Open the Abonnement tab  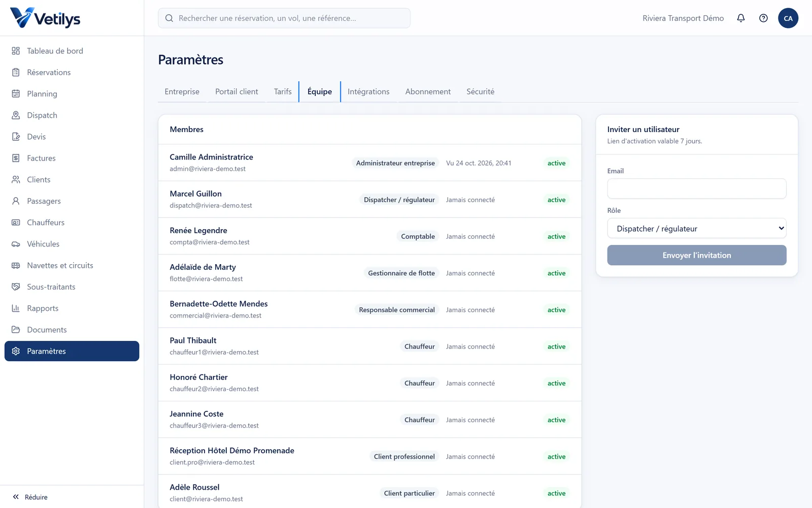tap(428, 91)
